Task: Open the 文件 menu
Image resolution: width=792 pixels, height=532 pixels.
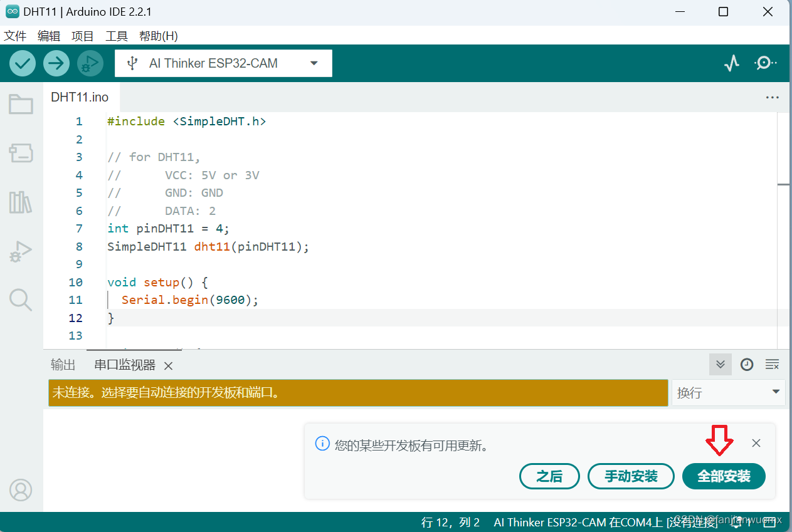Action: coord(14,36)
